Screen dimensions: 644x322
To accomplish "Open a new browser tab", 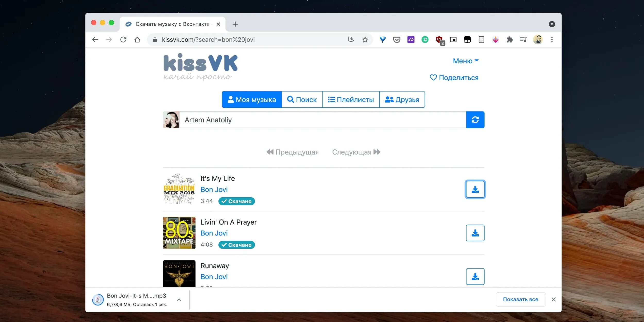I will [235, 24].
